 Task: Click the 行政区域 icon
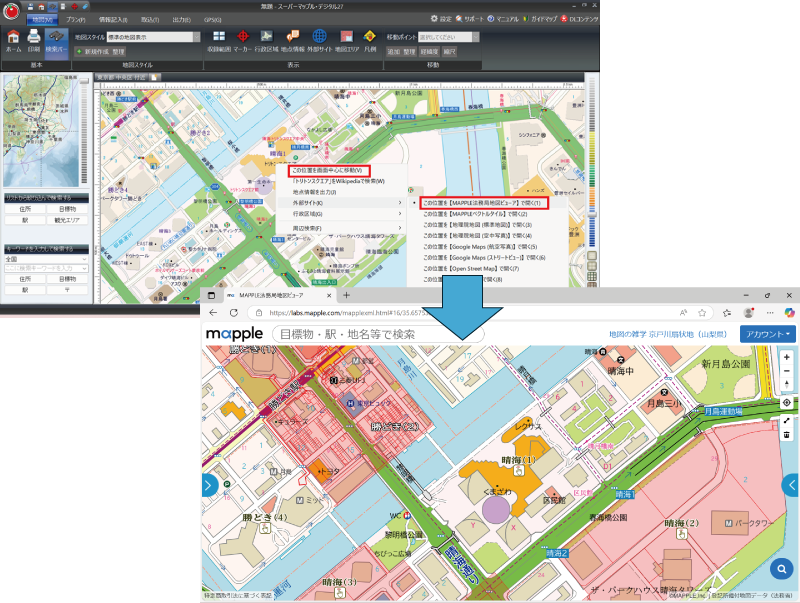[266, 40]
